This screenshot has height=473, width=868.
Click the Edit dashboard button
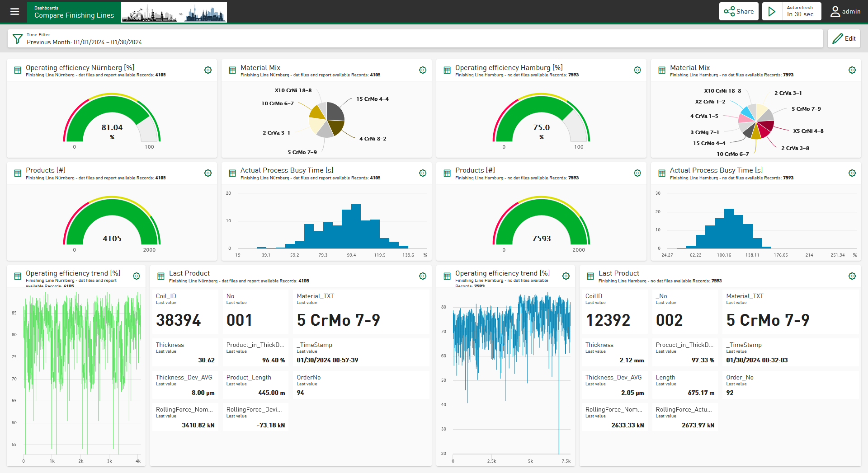(x=844, y=39)
